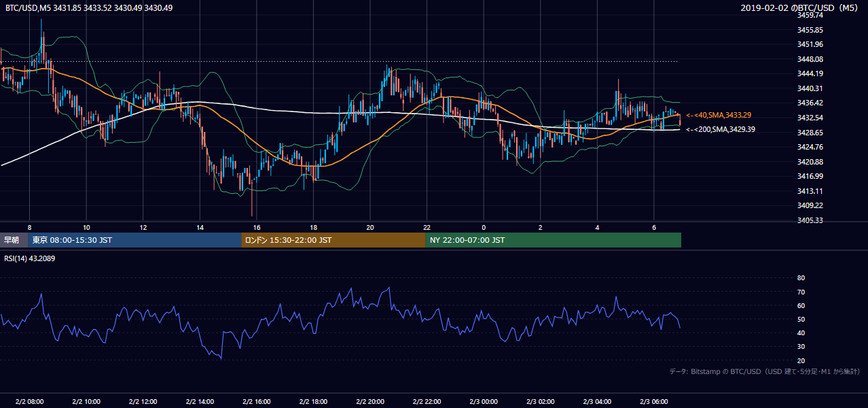Viewport: 868px width, 408px height.
Task: Select the 200 SMA 3429.39 label
Action: click(721, 129)
